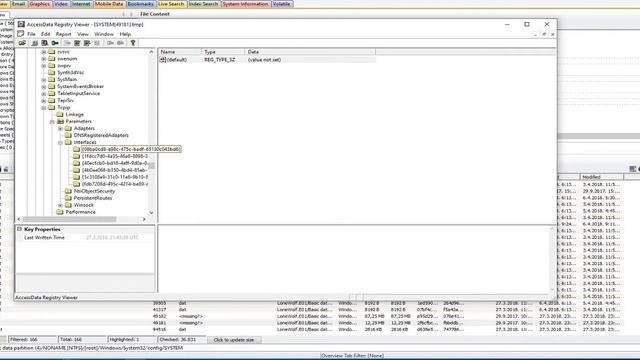Switch to the Index Search tab

203,4
